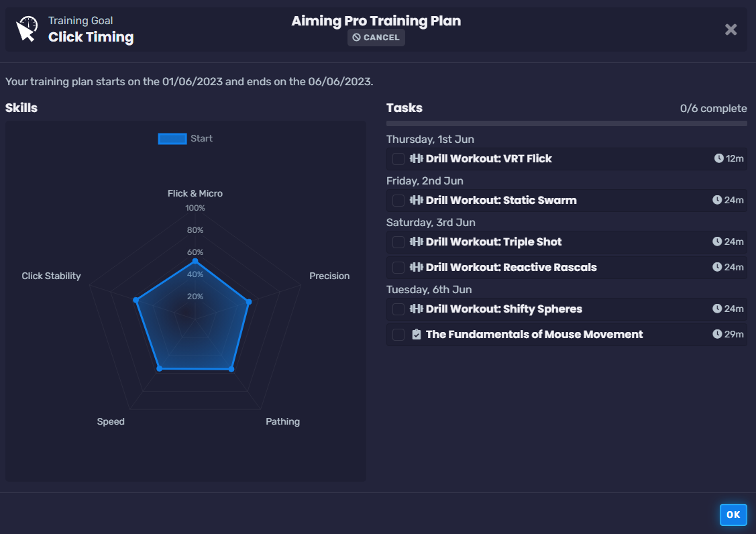Click the blue Start legend swatch

coord(172,138)
